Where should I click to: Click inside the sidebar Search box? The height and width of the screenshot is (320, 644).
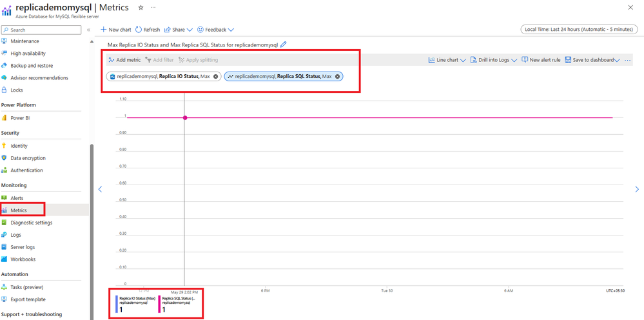(41, 30)
